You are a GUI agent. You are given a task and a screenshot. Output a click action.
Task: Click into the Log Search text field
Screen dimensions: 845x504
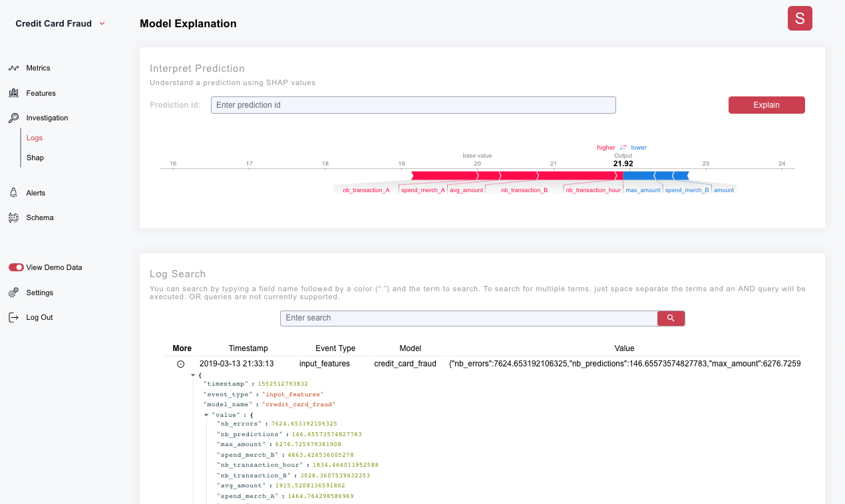point(469,318)
